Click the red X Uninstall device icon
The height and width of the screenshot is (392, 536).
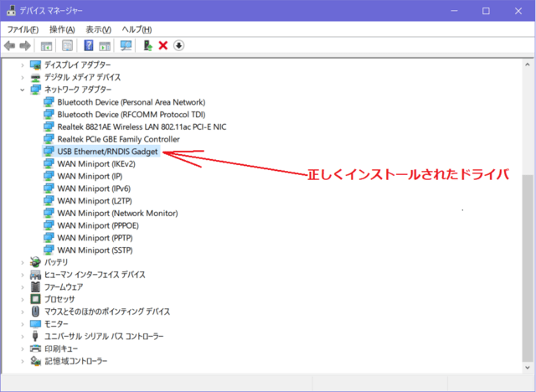163,45
